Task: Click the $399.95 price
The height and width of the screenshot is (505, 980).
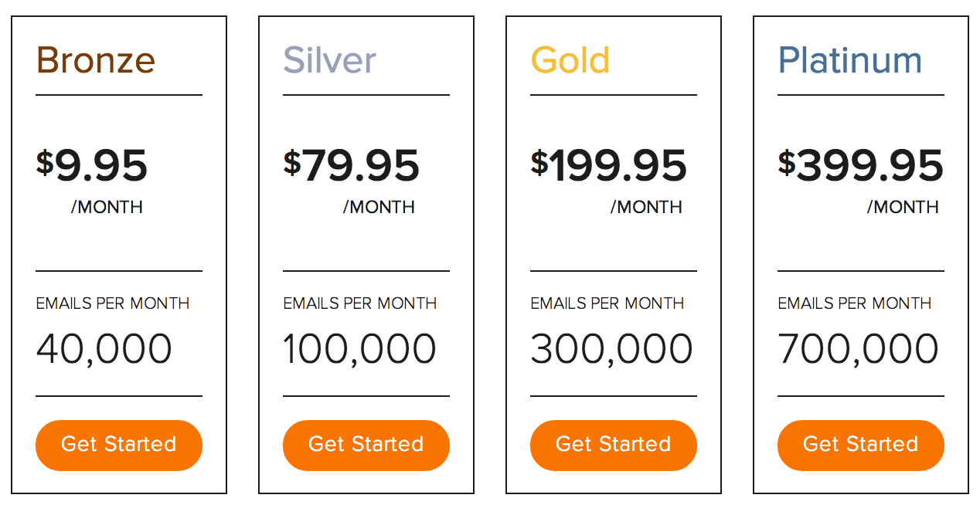Action: click(860, 166)
